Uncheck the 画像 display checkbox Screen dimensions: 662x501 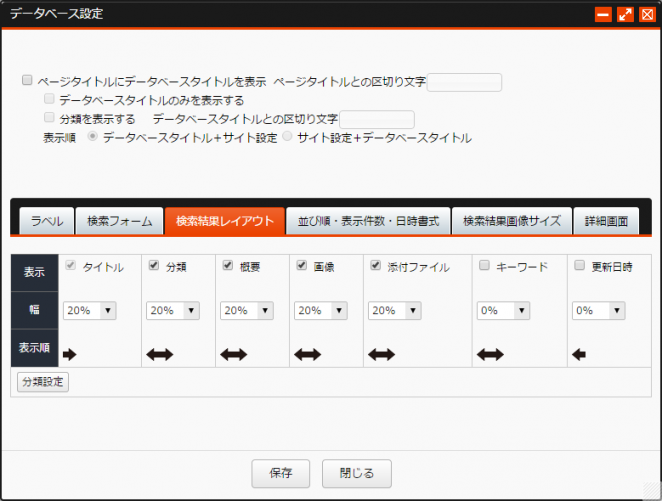click(x=301, y=265)
